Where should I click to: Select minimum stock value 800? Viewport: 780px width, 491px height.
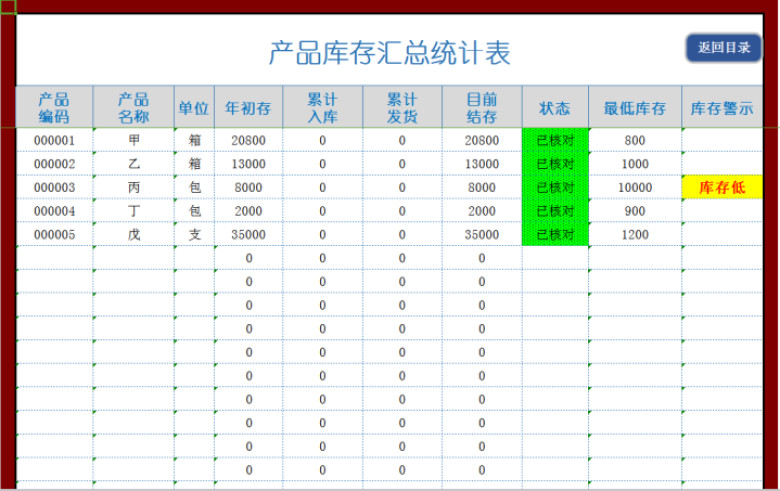[x=635, y=140]
